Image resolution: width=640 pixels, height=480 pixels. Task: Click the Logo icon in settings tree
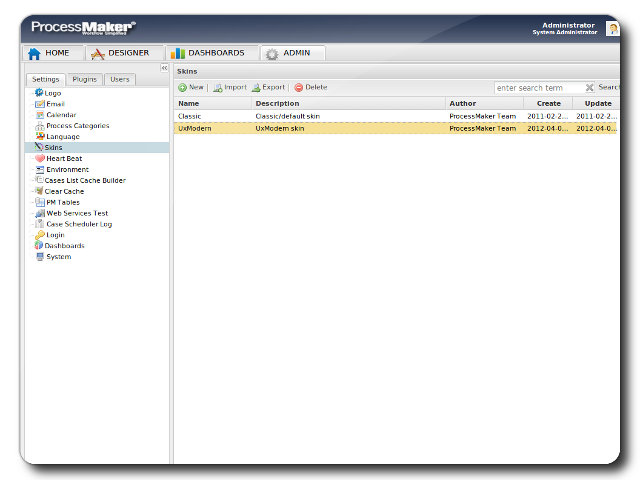click(x=39, y=93)
